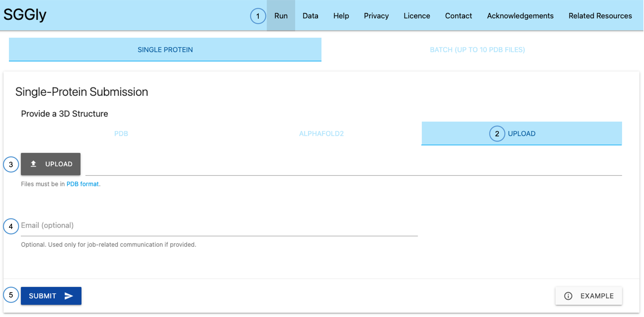Open the Data page

pyautogui.click(x=310, y=16)
